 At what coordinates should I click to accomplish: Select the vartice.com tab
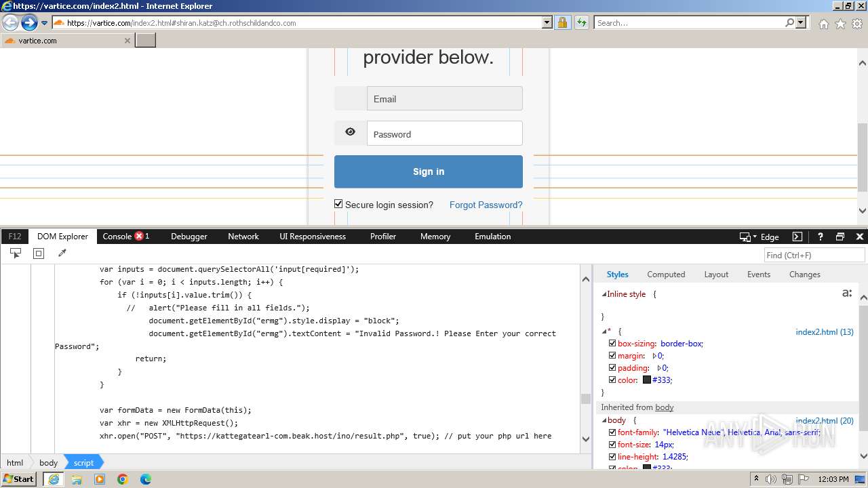66,41
